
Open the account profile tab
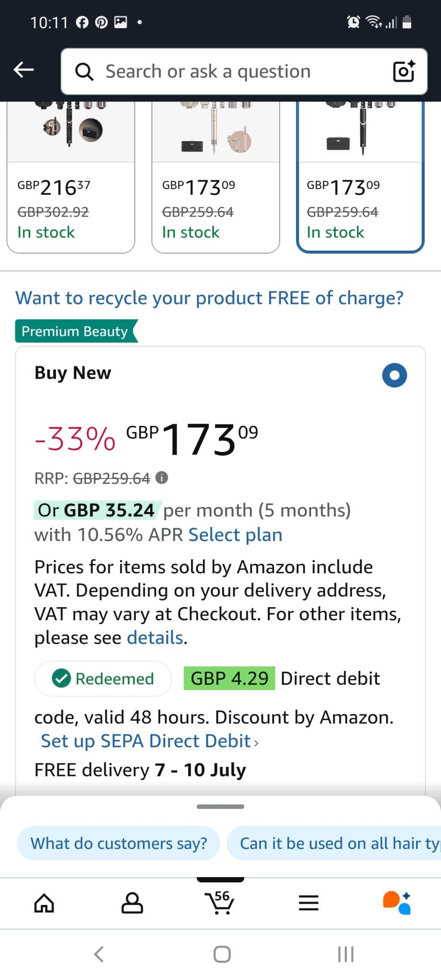(x=132, y=903)
